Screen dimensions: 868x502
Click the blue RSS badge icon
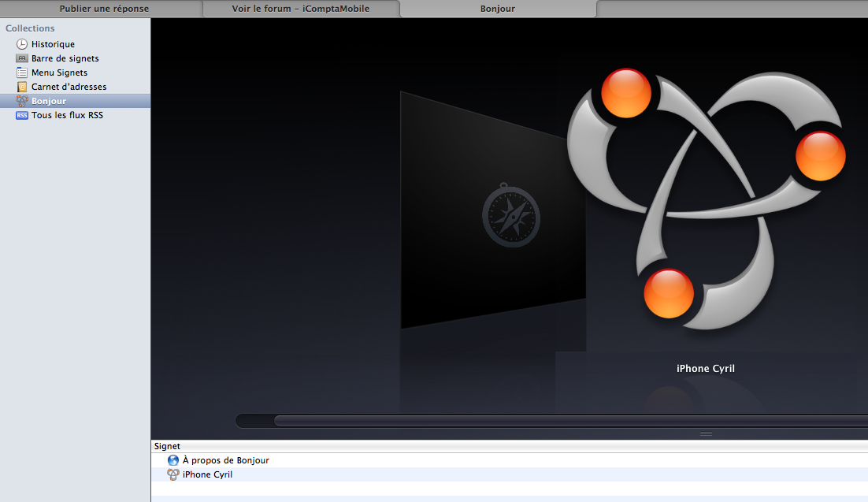click(x=21, y=115)
